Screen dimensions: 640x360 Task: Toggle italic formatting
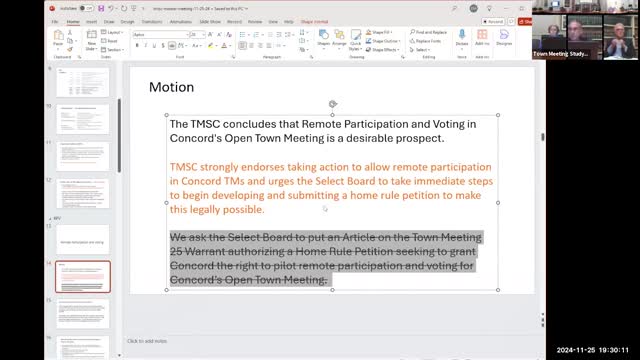coord(146,45)
